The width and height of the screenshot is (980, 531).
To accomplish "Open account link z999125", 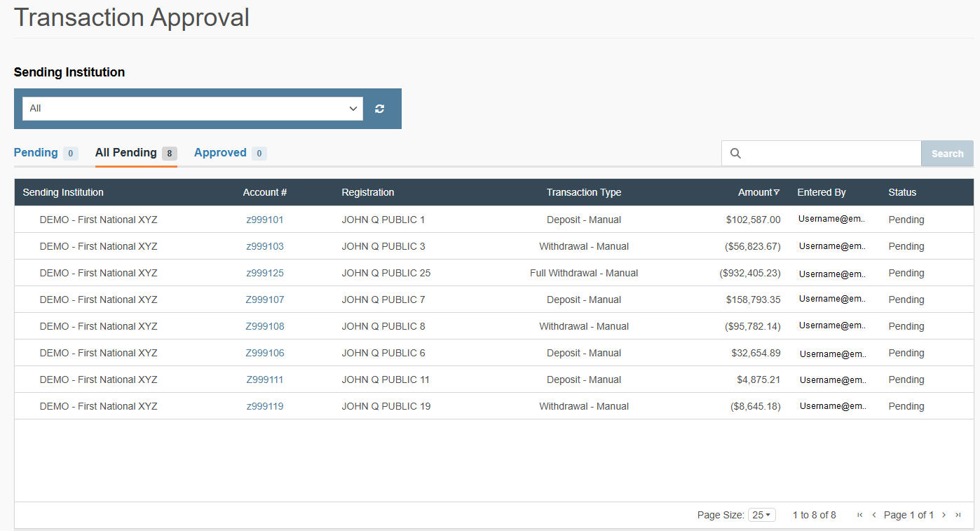I will point(265,273).
